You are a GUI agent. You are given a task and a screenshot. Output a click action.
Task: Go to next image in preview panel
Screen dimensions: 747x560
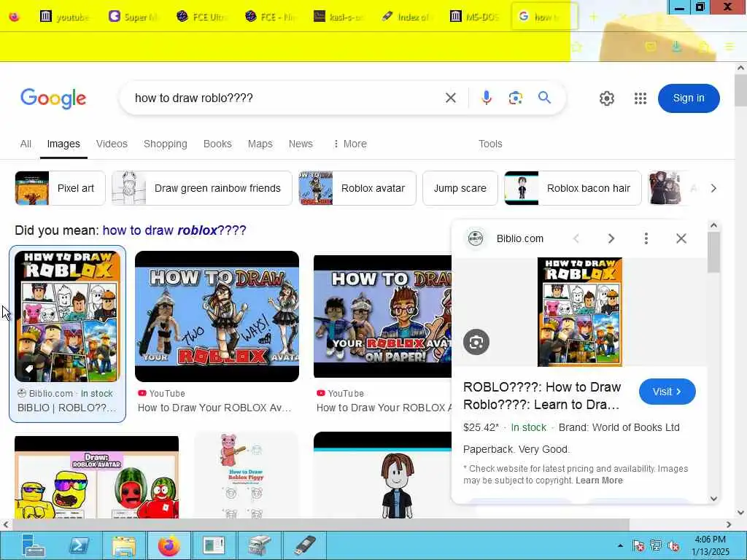pyautogui.click(x=611, y=238)
